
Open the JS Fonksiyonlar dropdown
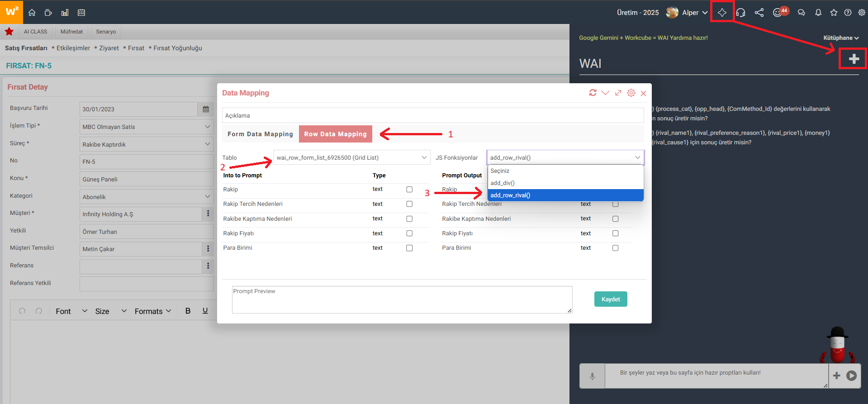(x=565, y=157)
